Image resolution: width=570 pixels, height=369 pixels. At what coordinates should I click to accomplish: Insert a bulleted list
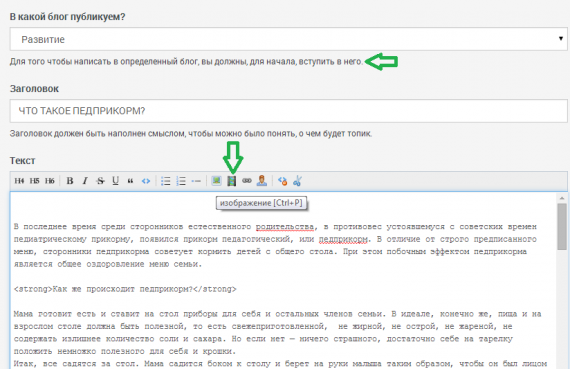(x=166, y=181)
